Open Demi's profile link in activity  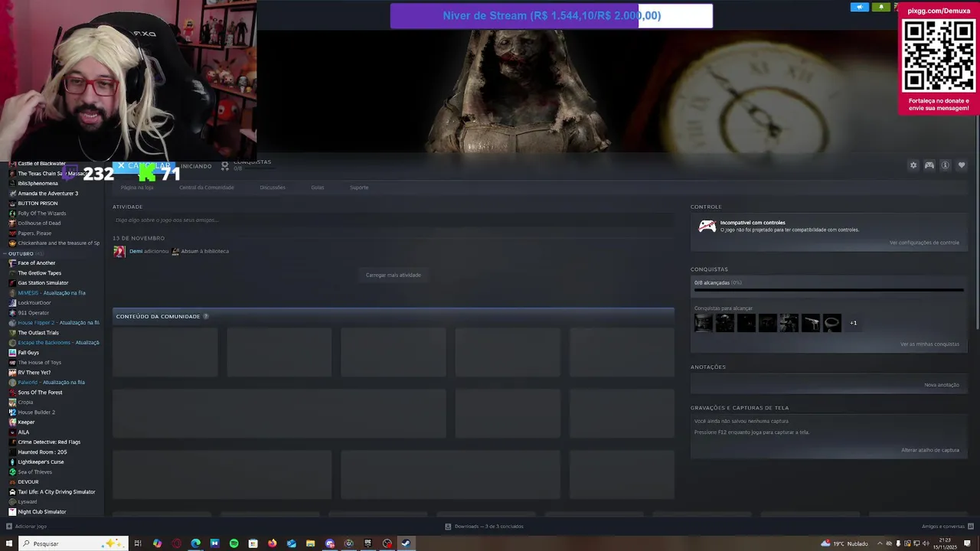coord(136,251)
